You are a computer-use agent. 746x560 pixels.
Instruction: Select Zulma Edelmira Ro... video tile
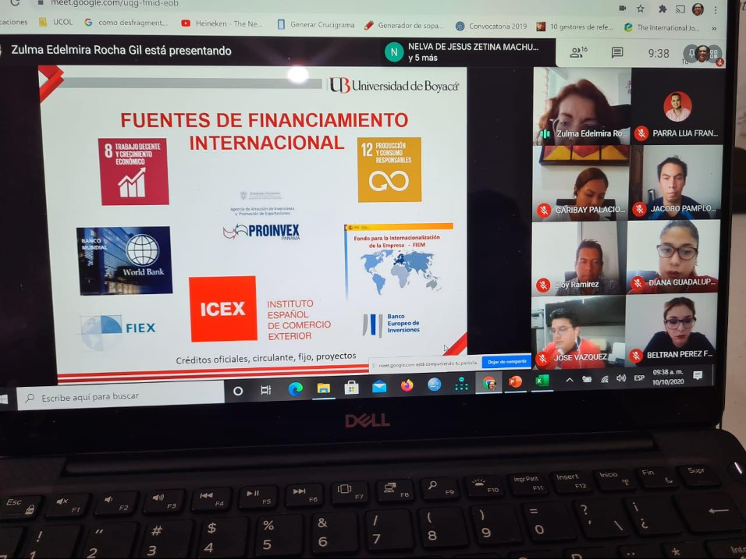[582, 106]
